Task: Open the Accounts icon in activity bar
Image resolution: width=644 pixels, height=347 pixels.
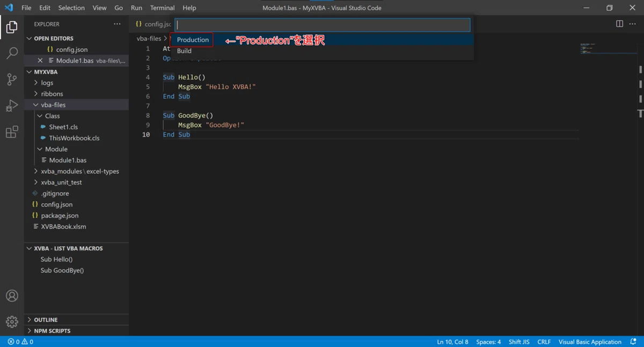Action: pos(12,296)
